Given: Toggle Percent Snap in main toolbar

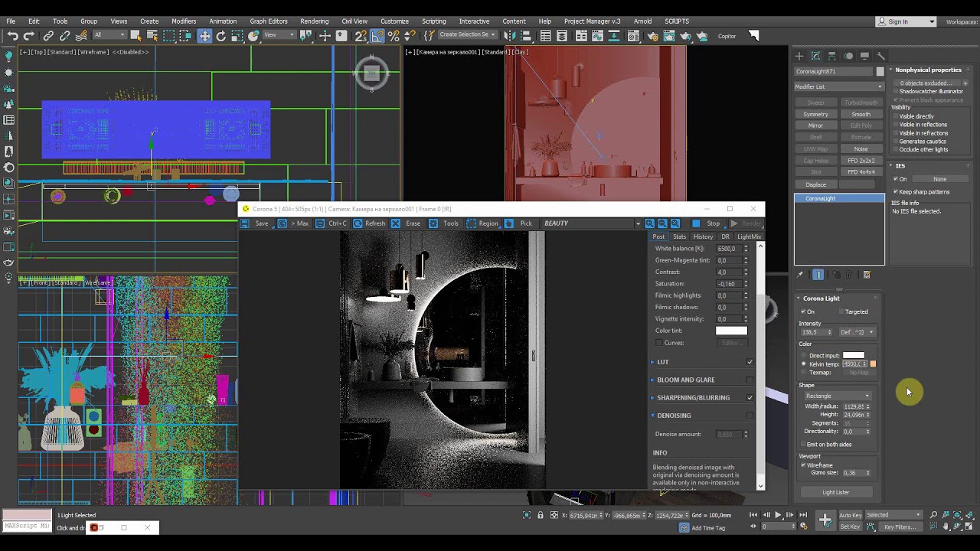Looking at the screenshot, I should (x=394, y=36).
